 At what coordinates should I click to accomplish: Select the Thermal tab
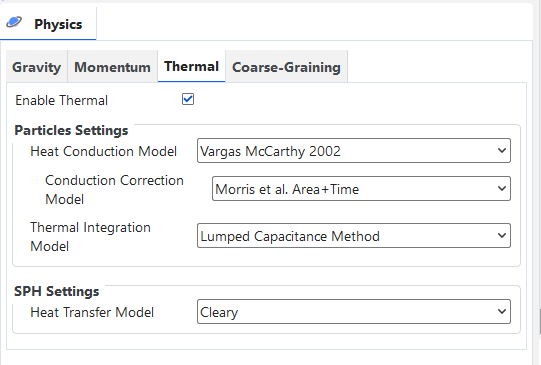click(x=191, y=66)
